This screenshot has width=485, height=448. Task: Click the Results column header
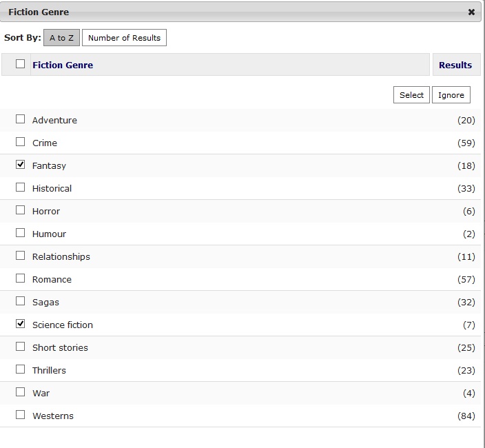pos(455,65)
